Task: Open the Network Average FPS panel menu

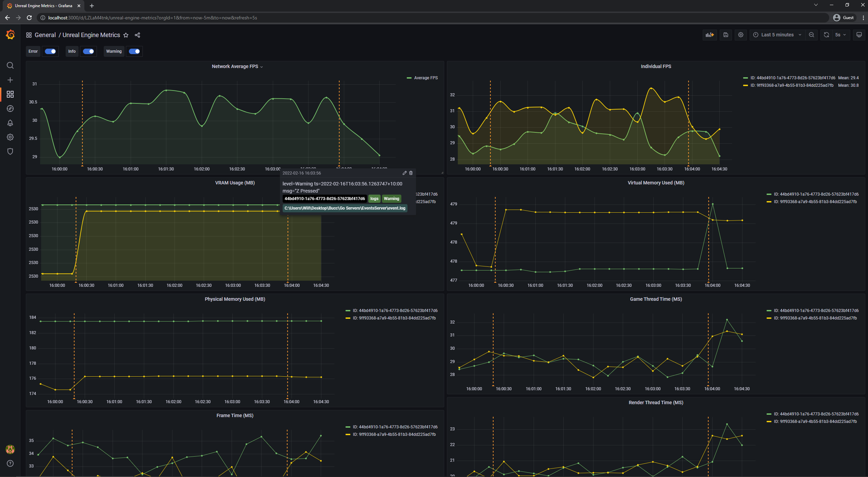Action: pyautogui.click(x=261, y=67)
